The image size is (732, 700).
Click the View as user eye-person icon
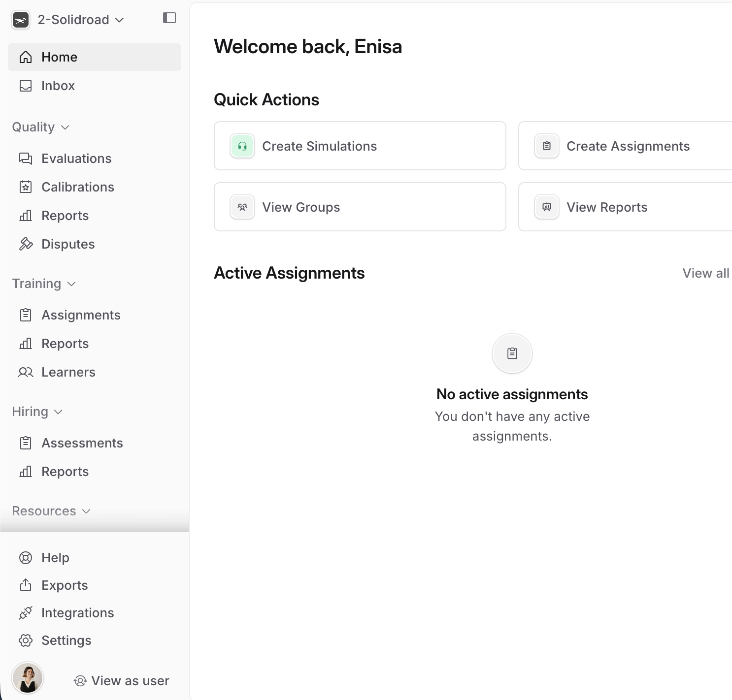click(x=80, y=681)
